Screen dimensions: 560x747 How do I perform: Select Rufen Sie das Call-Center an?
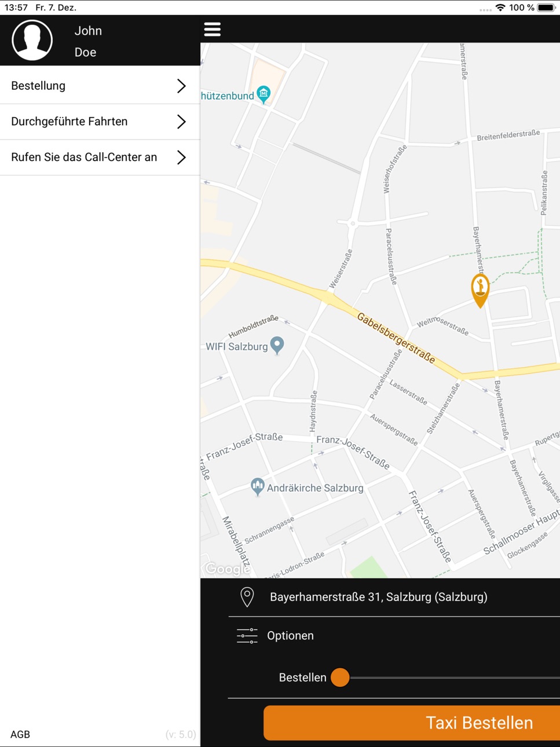tap(100, 158)
